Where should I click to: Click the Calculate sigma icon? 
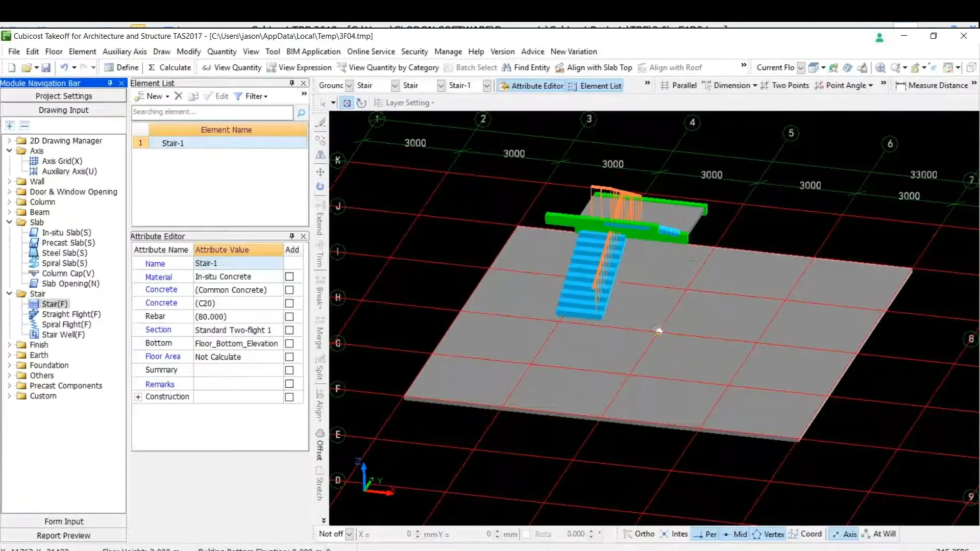(x=152, y=67)
